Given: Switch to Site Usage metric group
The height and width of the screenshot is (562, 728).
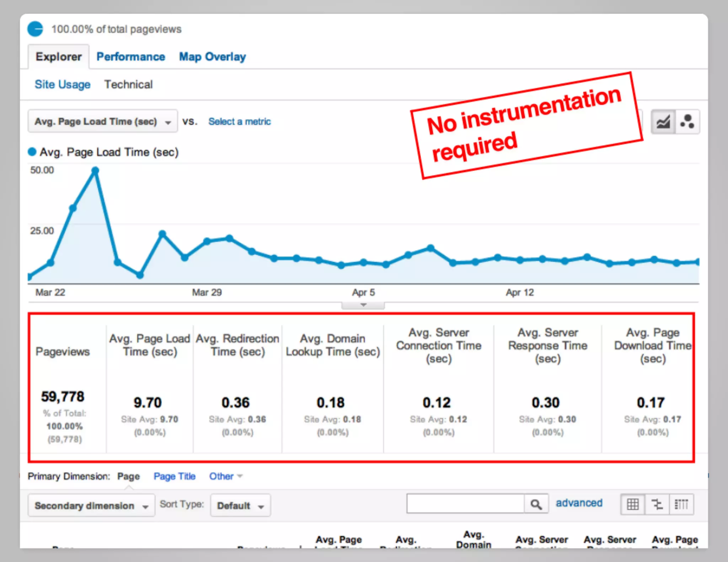Looking at the screenshot, I should click(62, 85).
